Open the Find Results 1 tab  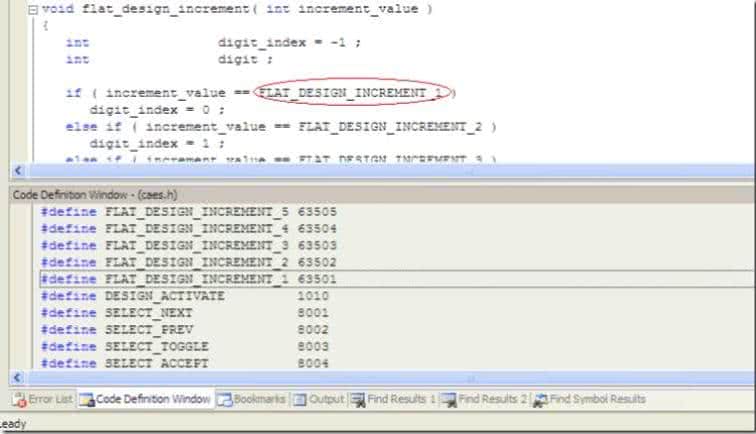tap(401, 399)
